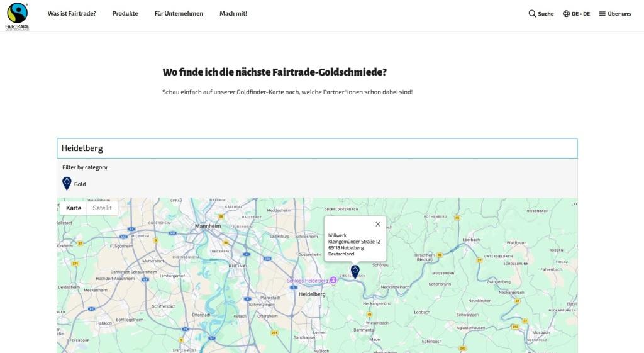The width and height of the screenshot is (644, 353).
Task: Close the höllwerk info popup
Action: click(378, 225)
